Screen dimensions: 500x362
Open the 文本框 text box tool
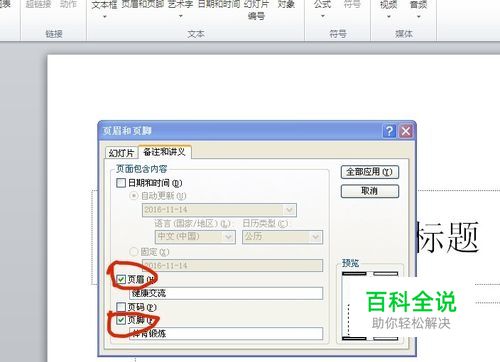pyautogui.click(x=105, y=4)
